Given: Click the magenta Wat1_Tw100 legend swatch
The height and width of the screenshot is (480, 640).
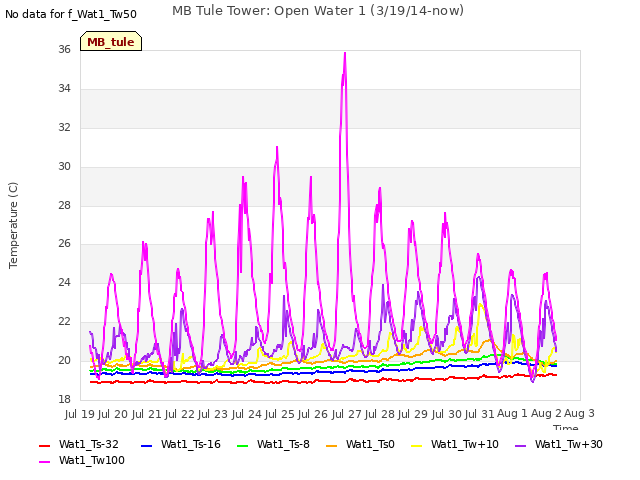Looking at the screenshot, I should [x=44, y=462].
